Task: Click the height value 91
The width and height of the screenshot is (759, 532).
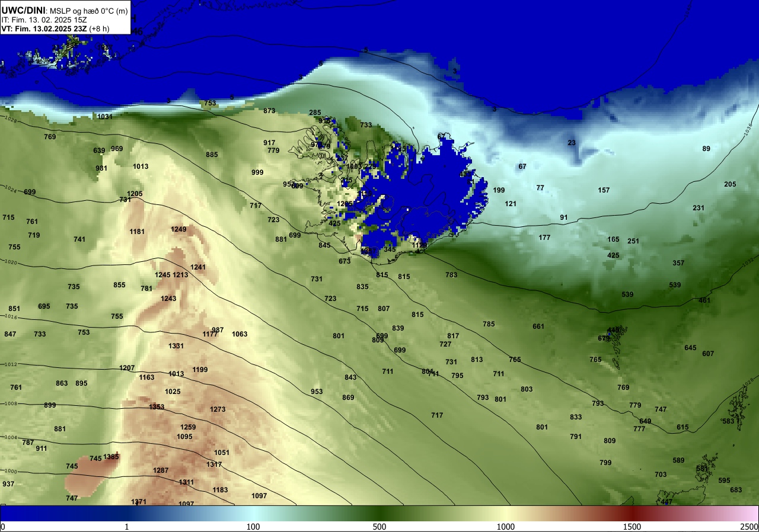Action: tap(564, 217)
